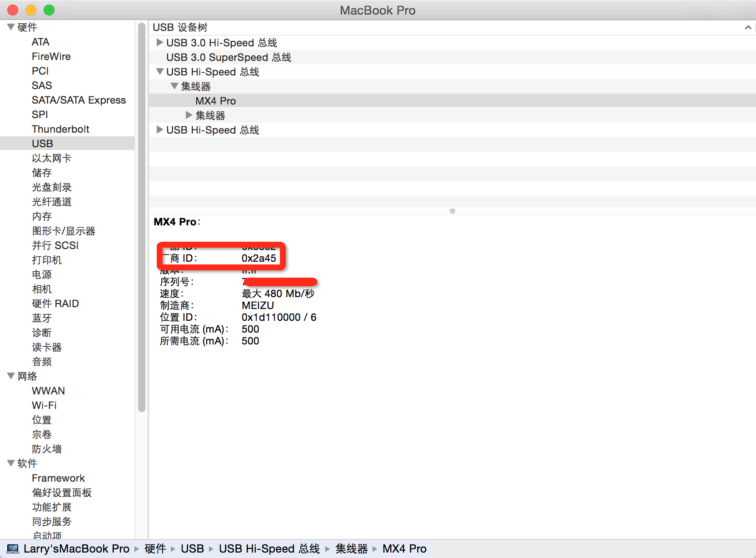Select 功能扩展 in the sidebar
Image resolution: width=756 pixels, height=558 pixels.
tap(52, 507)
